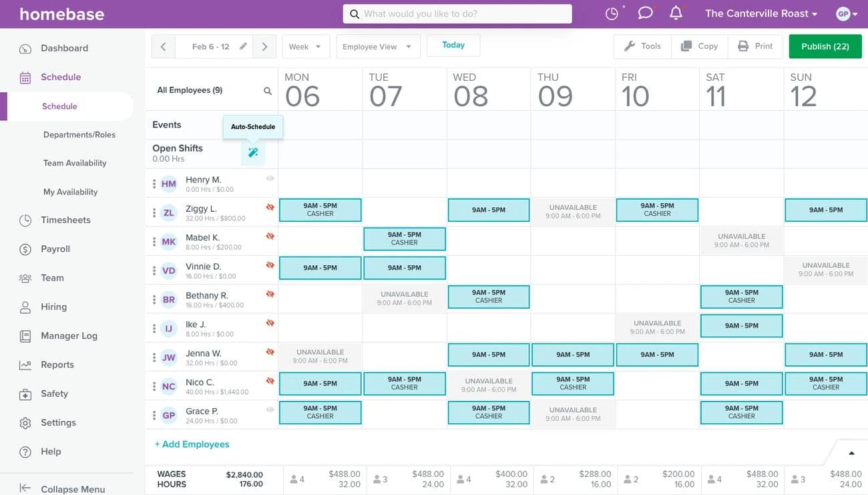The image size is (868, 495).
Task: Click the Publish (22) button
Action: click(x=825, y=46)
